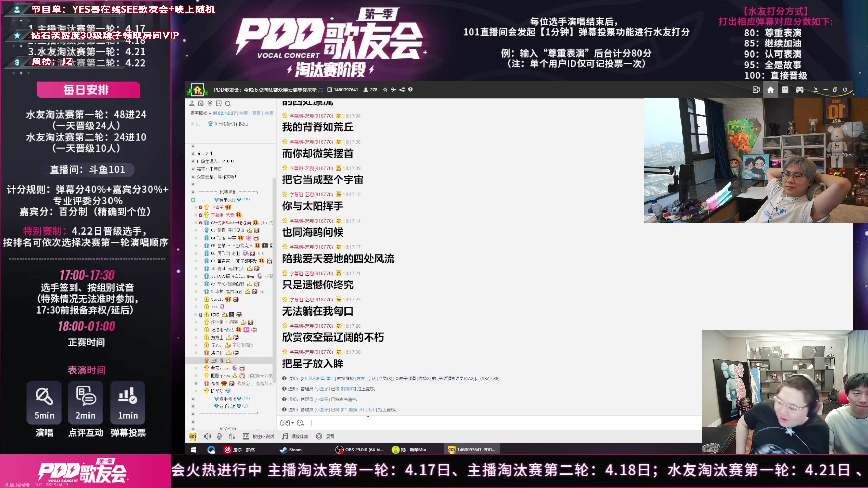Click 抢麦 to grab the mic

point(269,113)
